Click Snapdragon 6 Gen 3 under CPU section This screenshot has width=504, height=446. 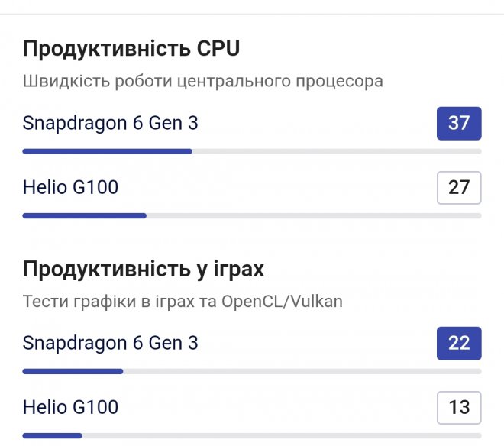tap(110, 123)
